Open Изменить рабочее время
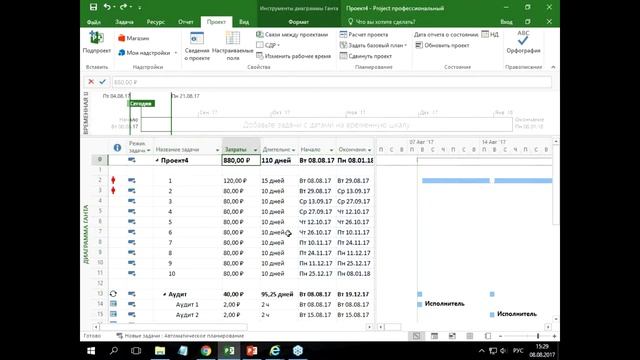This screenshot has height=360, width=640. (293, 56)
